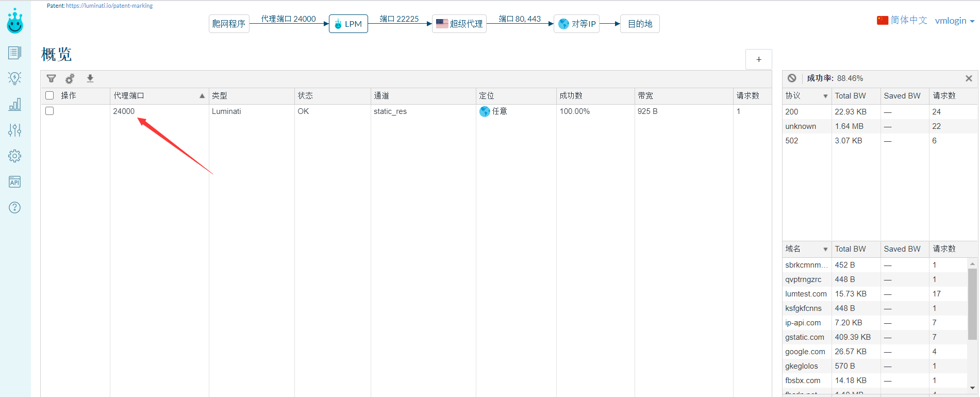Image resolution: width=980 pixels, height=397 pixels.
Task: Open the 简体中文 language selector
Action: coord(902,20)
